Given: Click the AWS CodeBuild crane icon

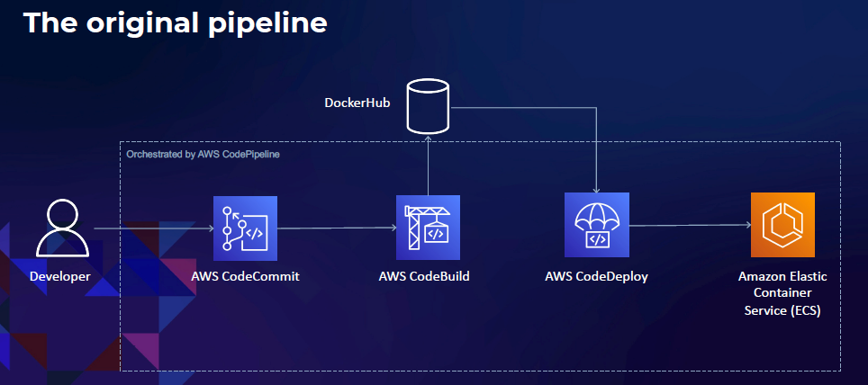Looking at the screenshot, I should pyautogui.click(x=428, y=228).
